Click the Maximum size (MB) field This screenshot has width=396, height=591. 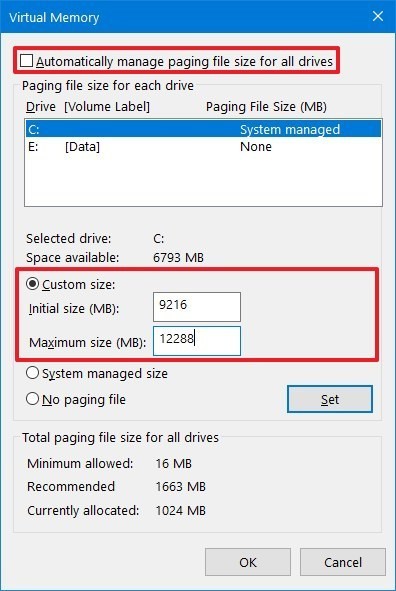coord(197,341)
